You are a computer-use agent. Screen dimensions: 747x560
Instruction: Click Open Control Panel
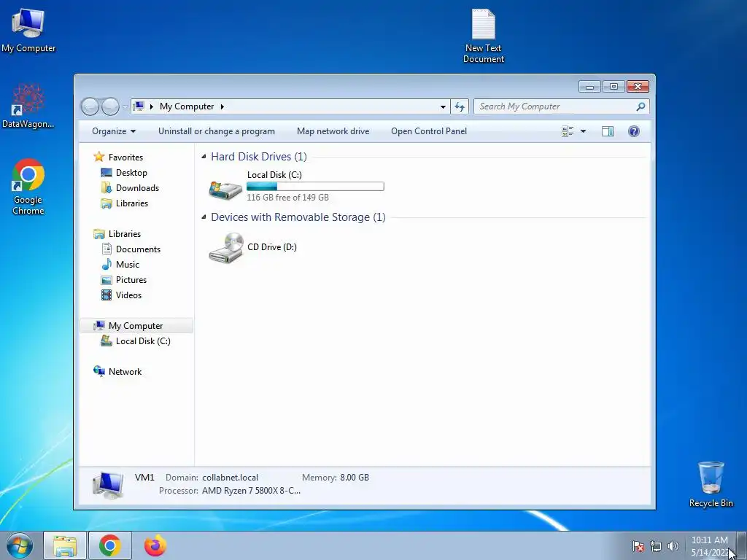429,131
